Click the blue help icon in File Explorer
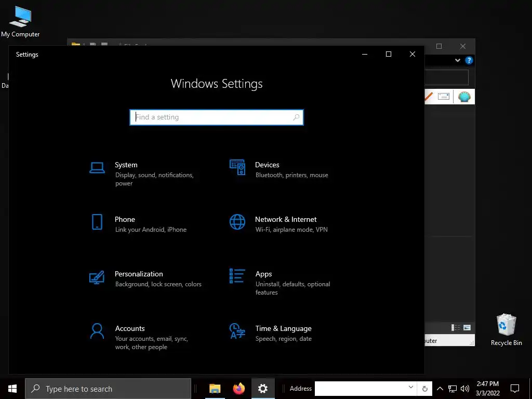This screenshot has width=532, height=399. point(469,60)
